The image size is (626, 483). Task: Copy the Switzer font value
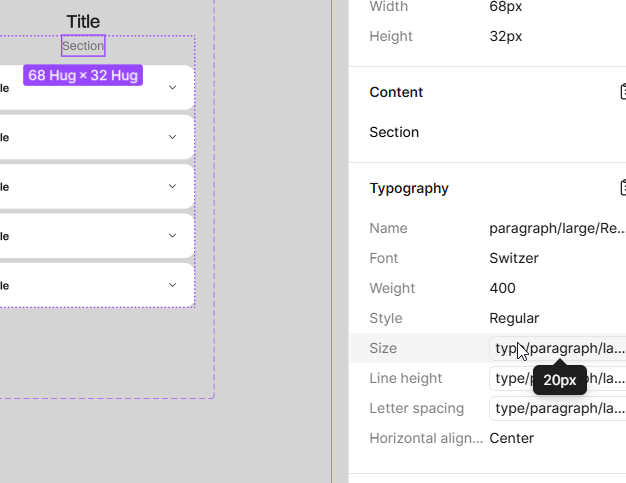point(514,258)
